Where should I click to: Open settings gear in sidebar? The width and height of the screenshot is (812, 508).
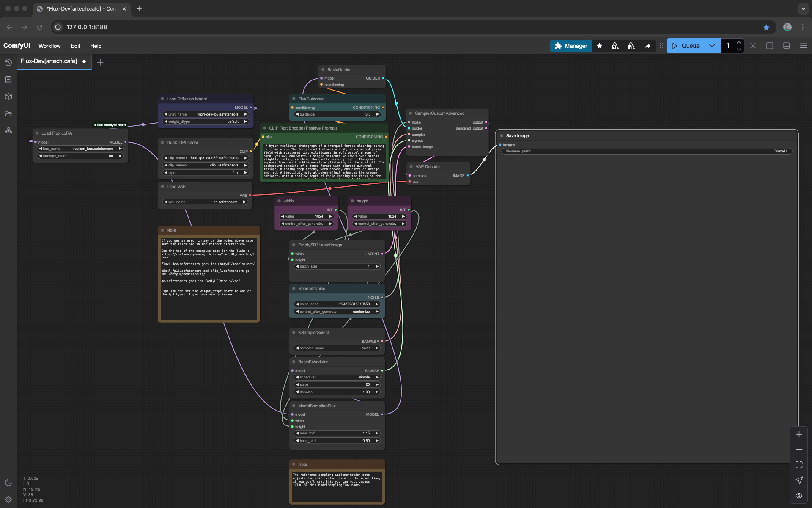tap(8, 500)
